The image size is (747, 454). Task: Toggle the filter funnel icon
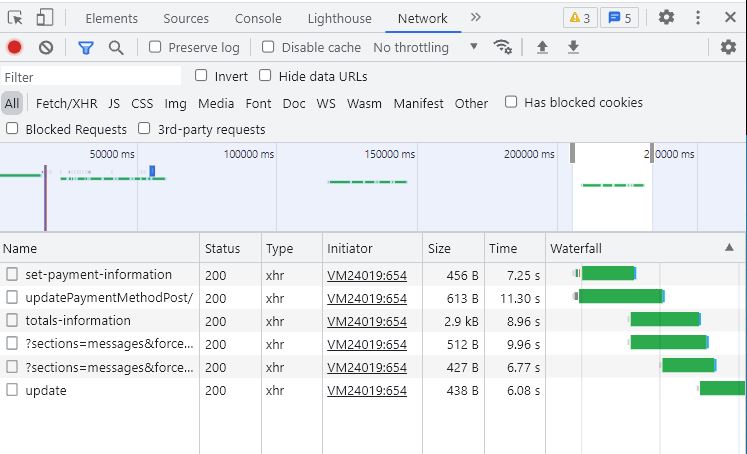(x=86, y=48)
